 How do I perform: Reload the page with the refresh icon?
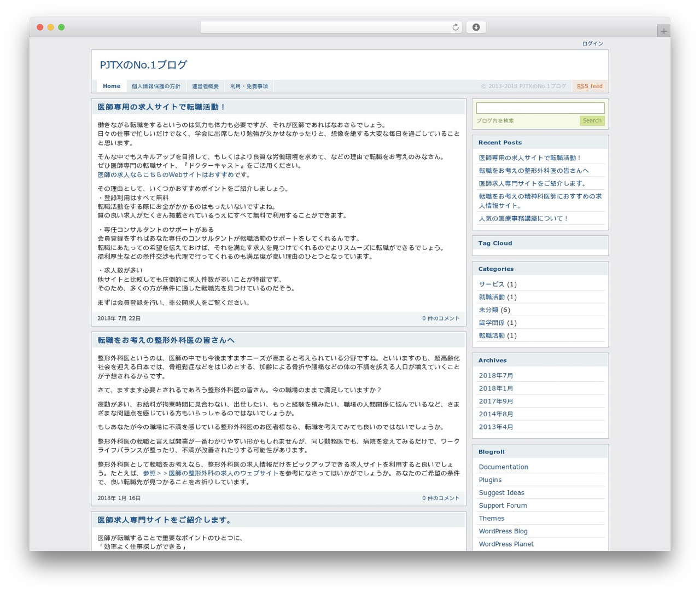point(455,27)
